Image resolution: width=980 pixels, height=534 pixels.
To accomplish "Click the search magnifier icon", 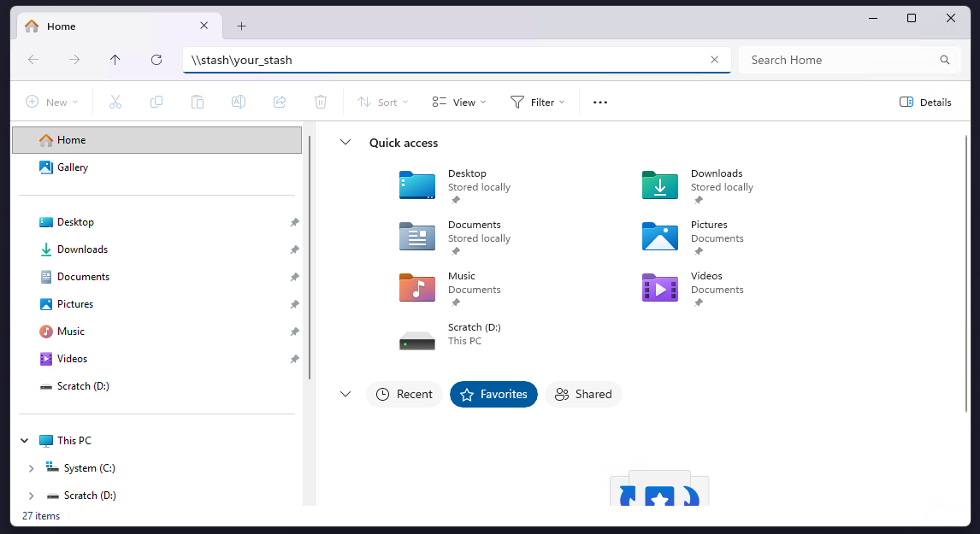I will (945, 60).
